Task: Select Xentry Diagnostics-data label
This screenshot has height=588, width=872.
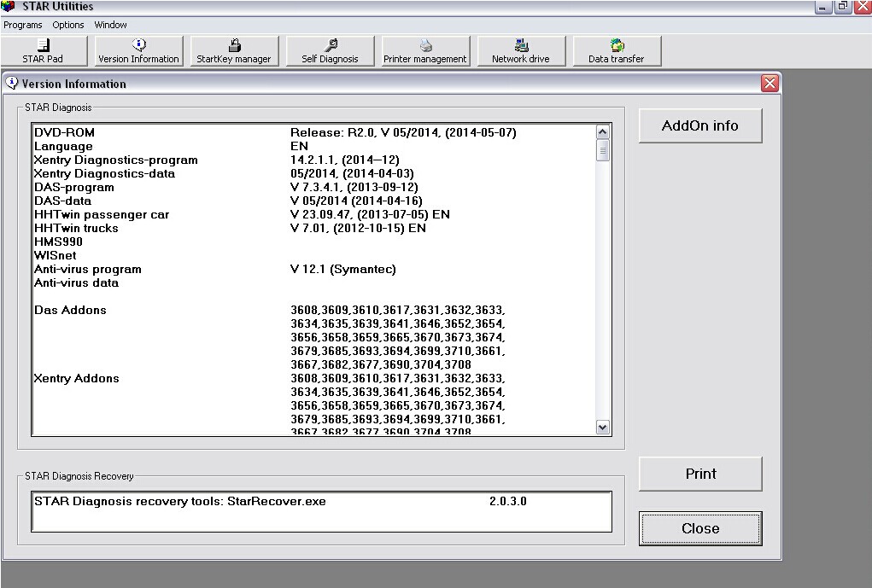Action: point(104,173)
